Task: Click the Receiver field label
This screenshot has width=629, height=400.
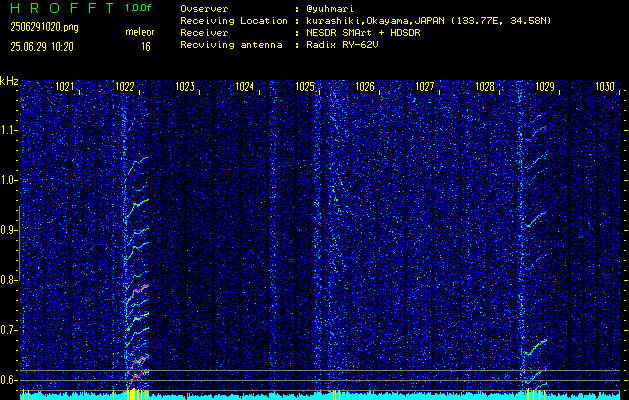Action: 204,33
